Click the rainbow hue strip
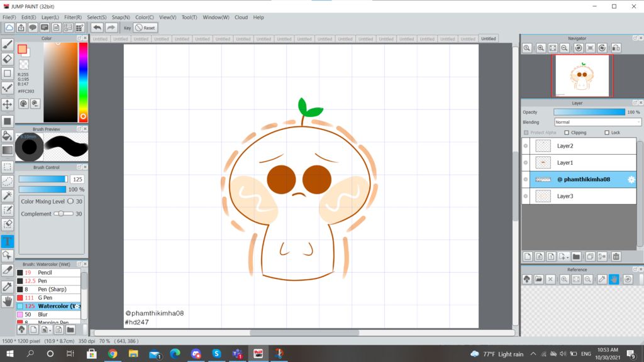The image size is (644, 362). (x=83, y=82)
